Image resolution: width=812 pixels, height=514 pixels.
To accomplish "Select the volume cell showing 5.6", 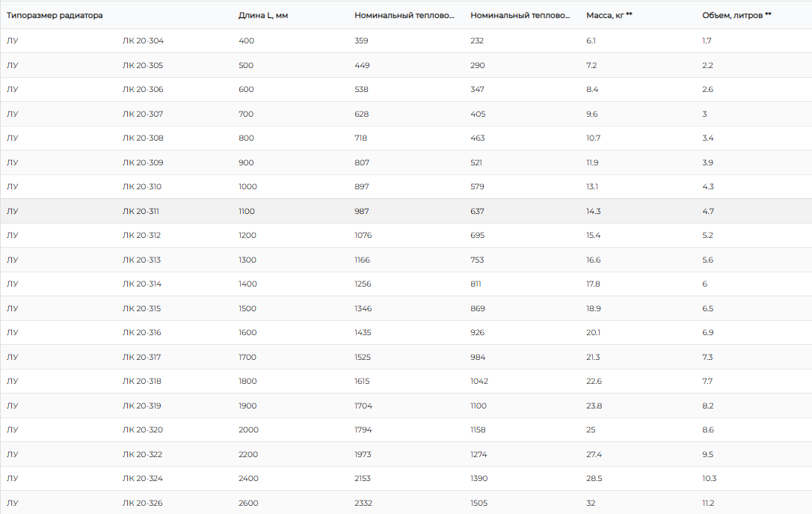I will point(707,260).
